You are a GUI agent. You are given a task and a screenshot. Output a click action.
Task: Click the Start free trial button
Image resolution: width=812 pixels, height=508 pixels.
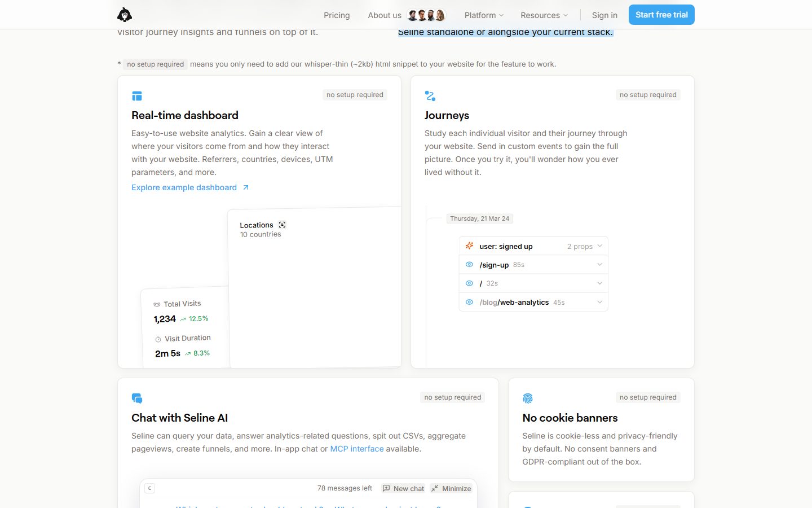pyautogui.click(x=661, y=15)
